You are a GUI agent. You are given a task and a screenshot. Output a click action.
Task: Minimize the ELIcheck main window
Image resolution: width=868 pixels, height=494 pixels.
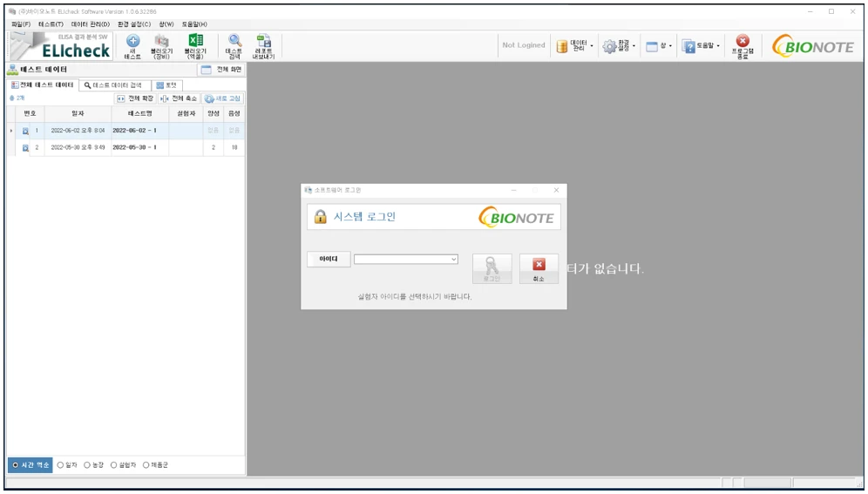(x=810, y=11)
